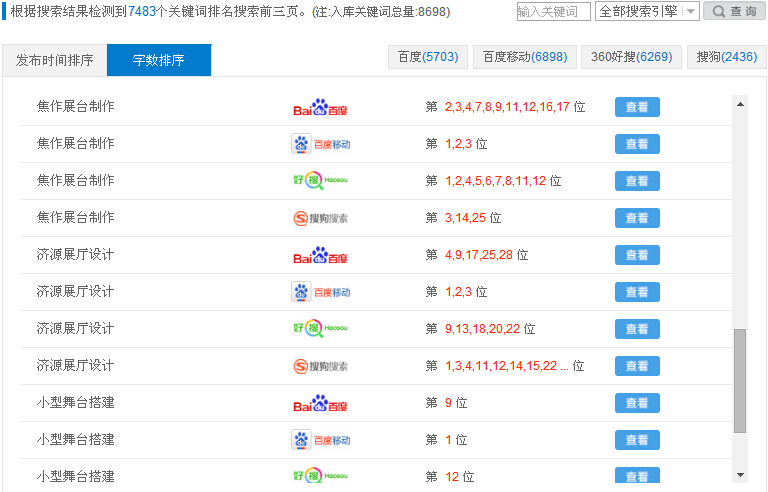Screen dimensions: 768x492
Task: Click 百度移动 logo in 焦作展台制作 row
Action: tap(321, 144)
